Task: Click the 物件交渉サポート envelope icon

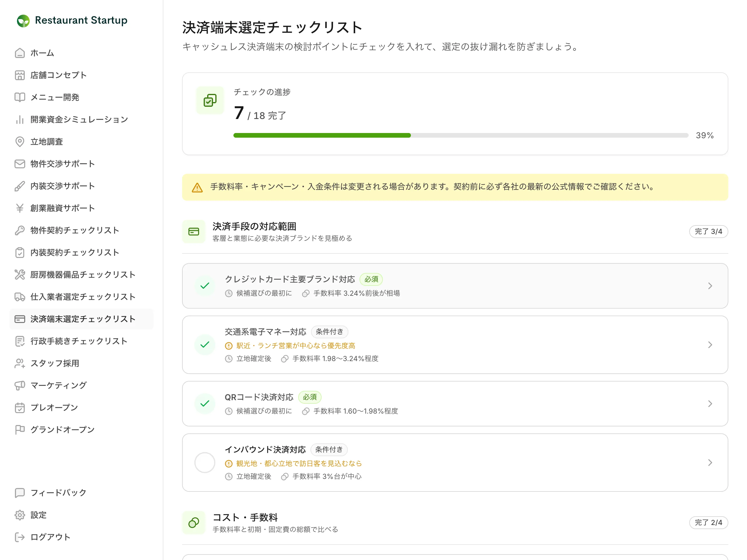Action: (20, 164)
